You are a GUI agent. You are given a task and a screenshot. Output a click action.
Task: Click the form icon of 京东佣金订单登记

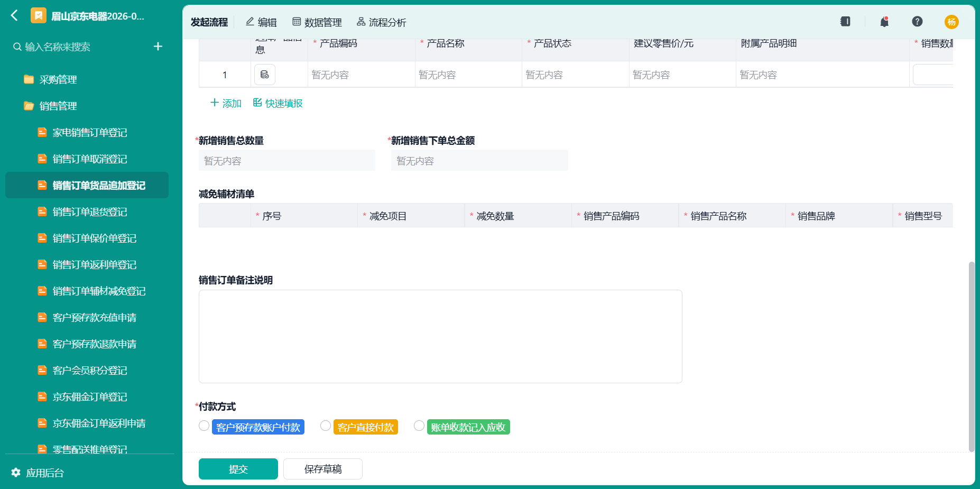42,396
